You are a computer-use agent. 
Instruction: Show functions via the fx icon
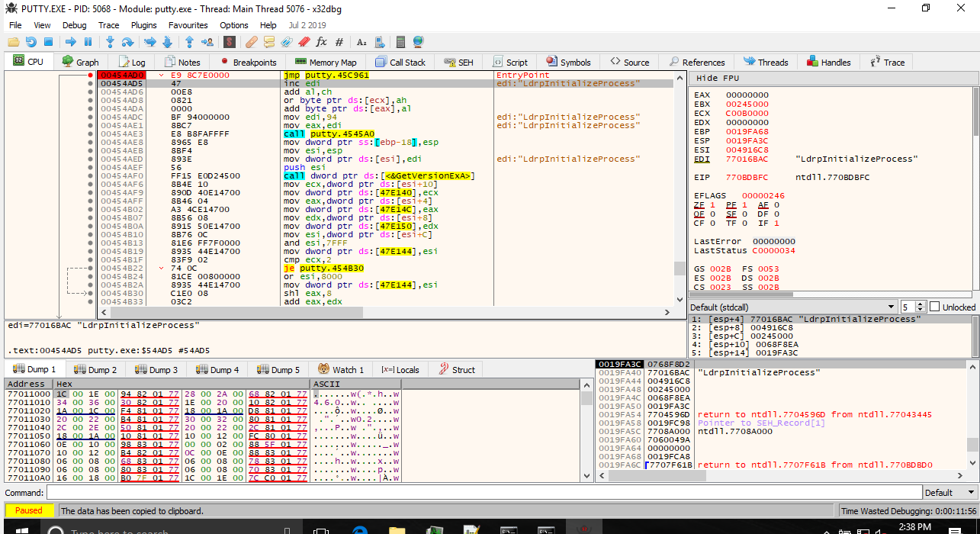pyautogui.click(x=321, y=42)
